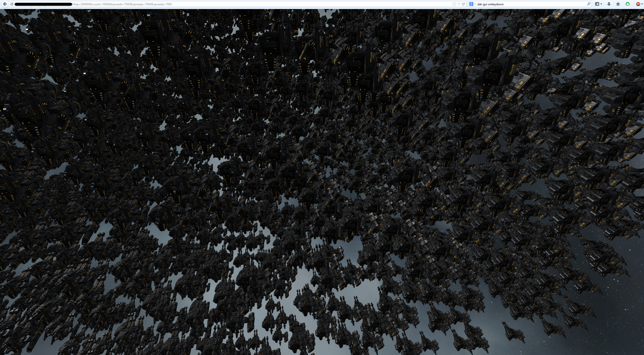Expand the search engine selector arrow
644x355 pixels.
tap(475, 4)
